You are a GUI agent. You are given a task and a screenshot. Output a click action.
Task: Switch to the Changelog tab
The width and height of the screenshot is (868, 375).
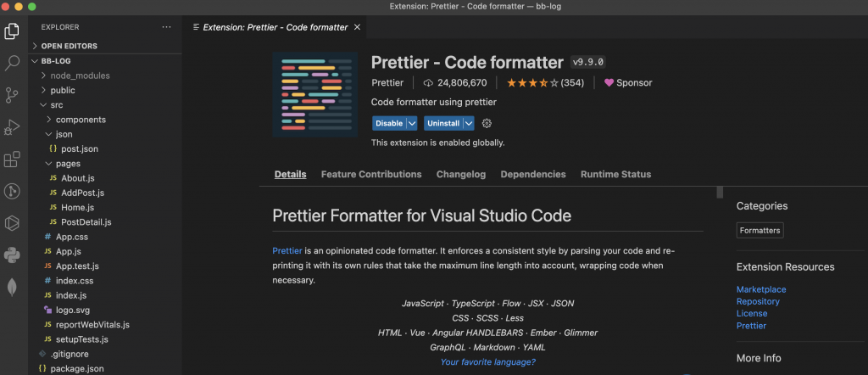click(460, 175)
